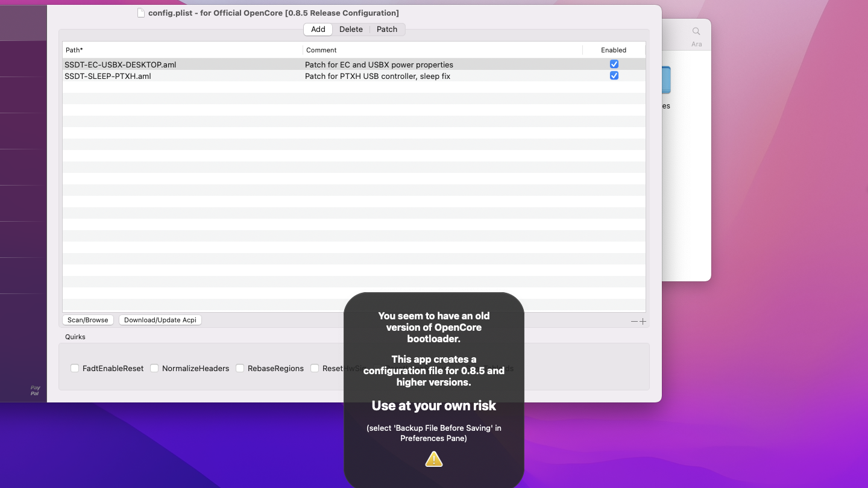Click the PayPal donate icon in the sidebar
Image resolution: width=868 pixels, height=488 pixels.
(35, 390)
